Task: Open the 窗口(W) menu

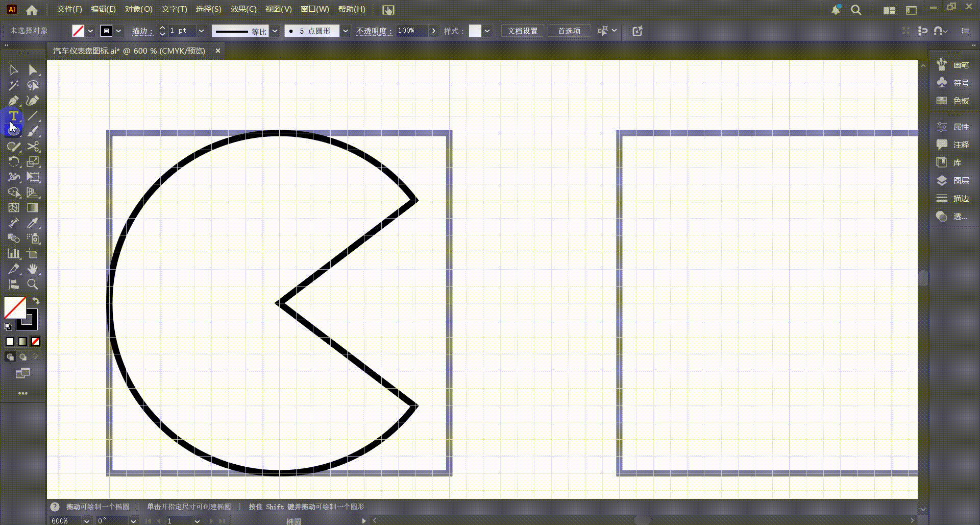Action: pyautogui.click(x=315, y=9)
